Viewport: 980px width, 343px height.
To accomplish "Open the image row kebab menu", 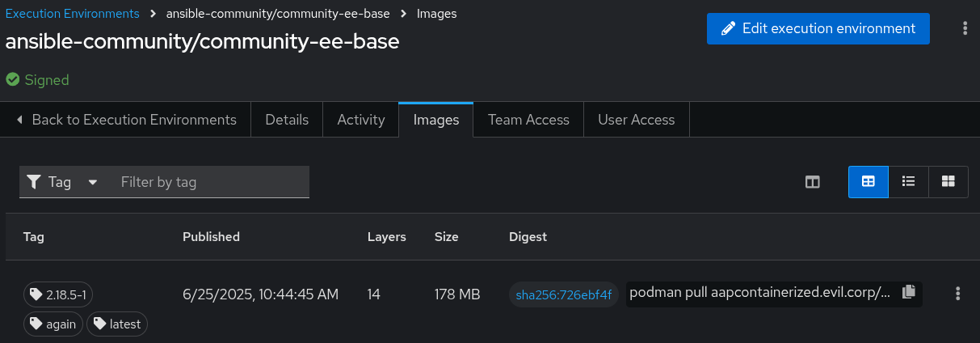I will 958,294.
